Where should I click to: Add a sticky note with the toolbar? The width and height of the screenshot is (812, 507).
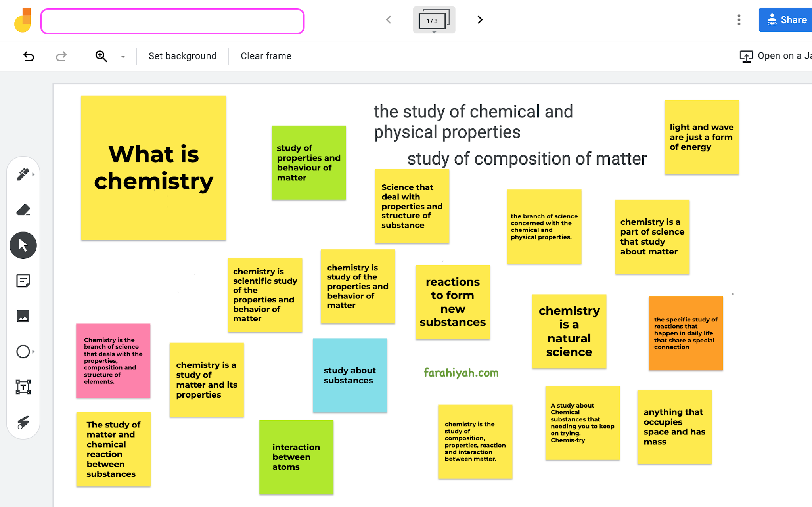point(23,281)
